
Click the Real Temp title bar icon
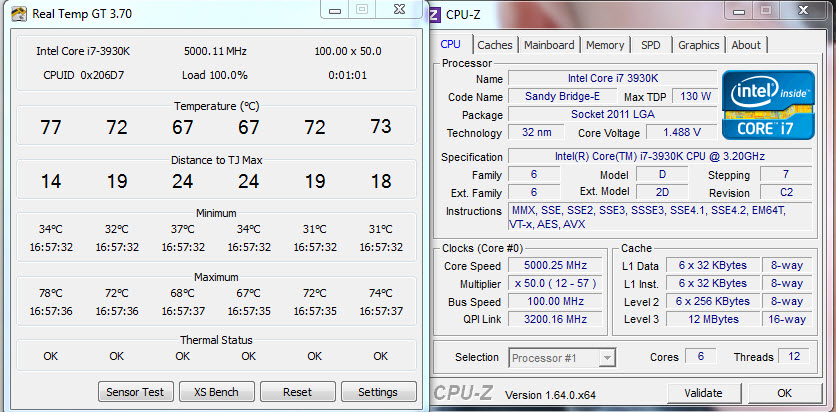(19, 13)
